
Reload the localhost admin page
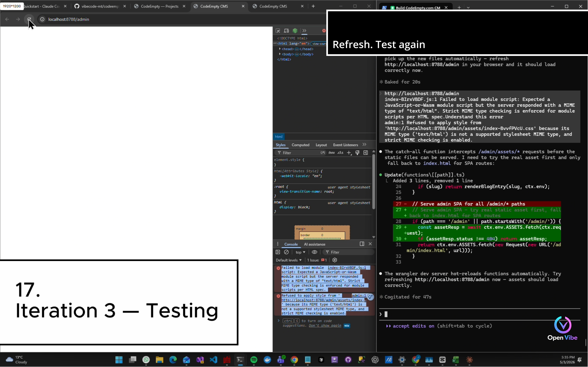29,19
